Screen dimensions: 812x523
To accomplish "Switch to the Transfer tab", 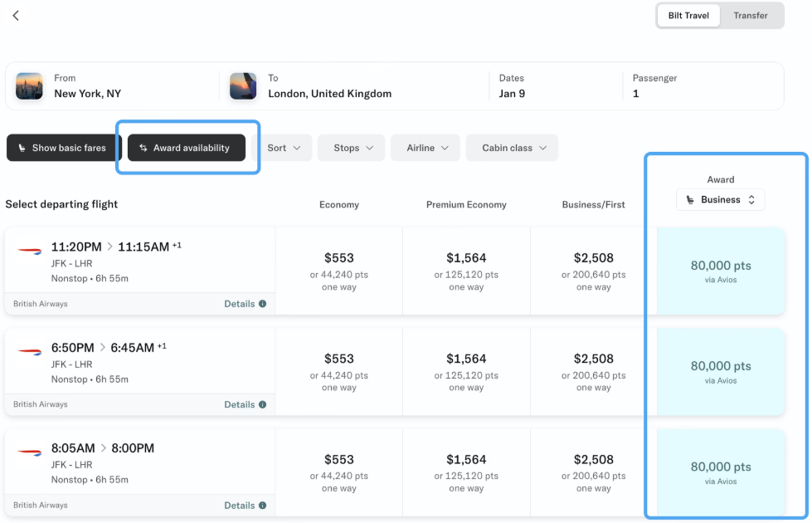I will (x=751, y=16).
